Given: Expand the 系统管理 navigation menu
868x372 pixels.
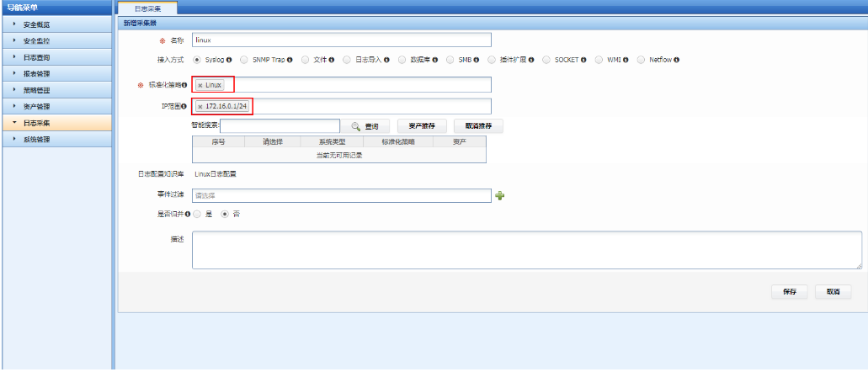Looking at the screenshot, I should pos(56,140).
